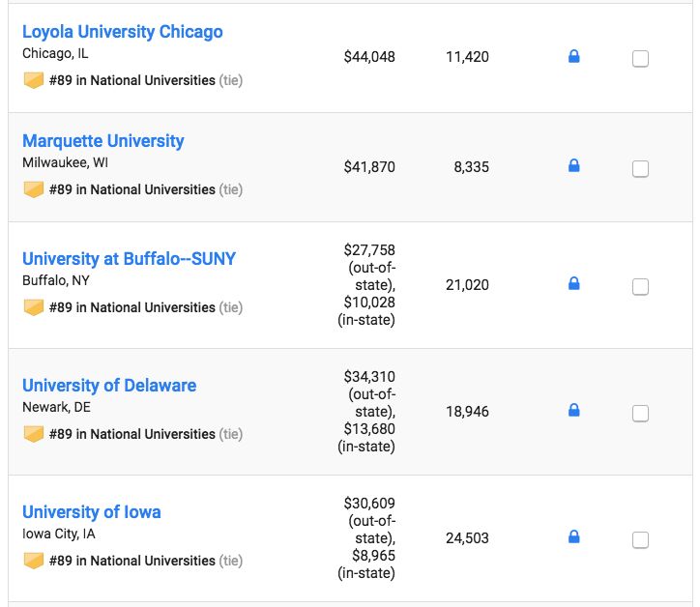Mark the University of Iowa checkbox
Image resolution: width=700 pixels, height=607 pixels.
(x=640, y=540)
